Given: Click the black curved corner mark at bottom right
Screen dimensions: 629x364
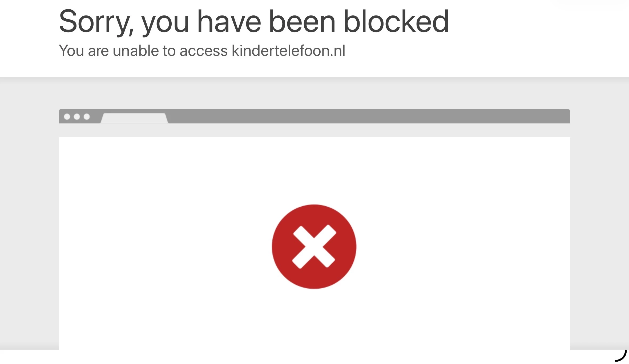Looking at the screenshot, I should (621, 356).
